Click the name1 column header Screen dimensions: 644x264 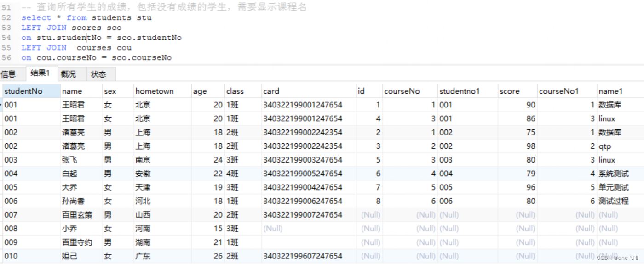pyautogui.click(x=610, y=91)
